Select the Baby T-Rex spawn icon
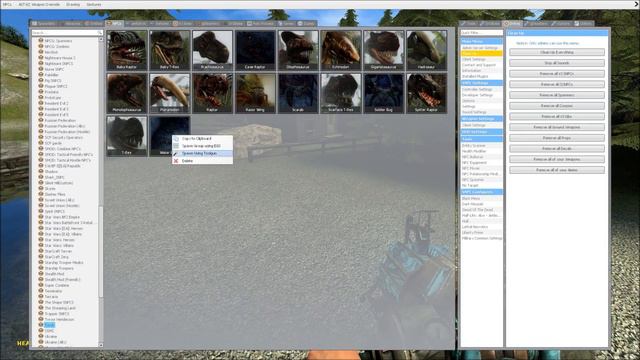Viewport: 640px width, 360px height. pyautogui.click(x=170, y=50)
